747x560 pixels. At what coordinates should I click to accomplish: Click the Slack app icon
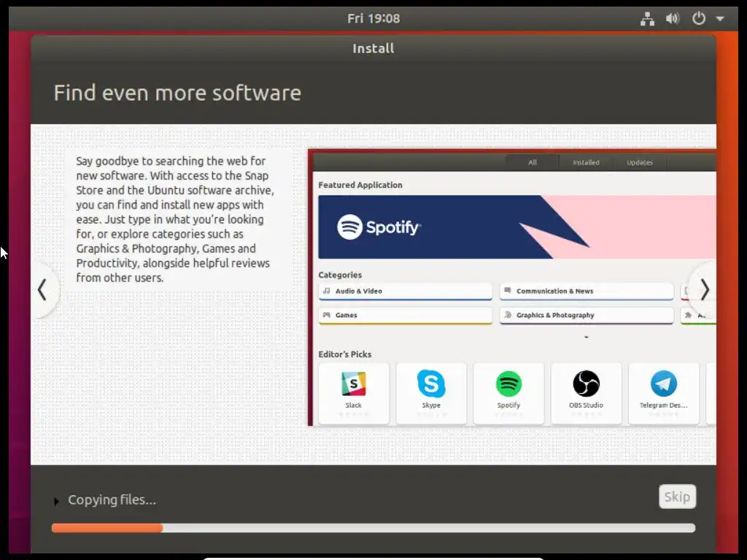coord(354,384)
